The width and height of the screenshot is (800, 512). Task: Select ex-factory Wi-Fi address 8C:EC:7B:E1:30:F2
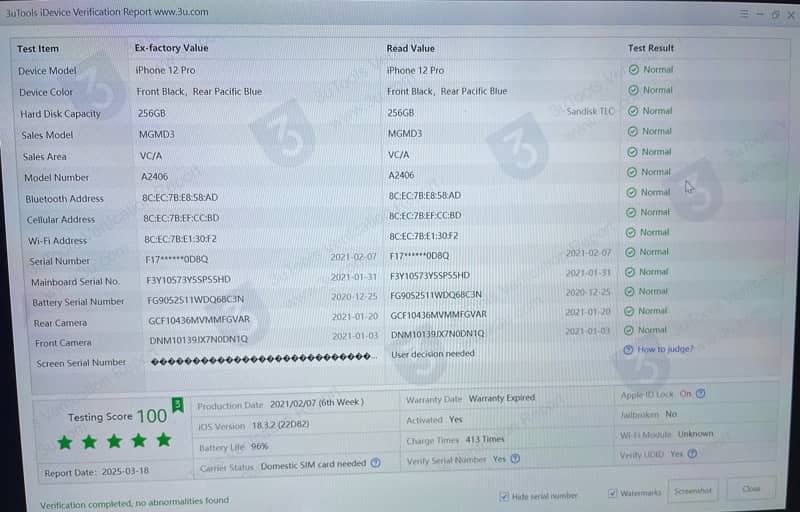tap(180, 239)
